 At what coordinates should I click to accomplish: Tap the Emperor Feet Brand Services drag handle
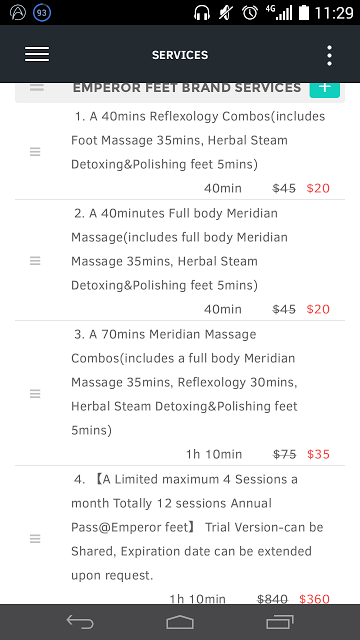pos(37,87)
